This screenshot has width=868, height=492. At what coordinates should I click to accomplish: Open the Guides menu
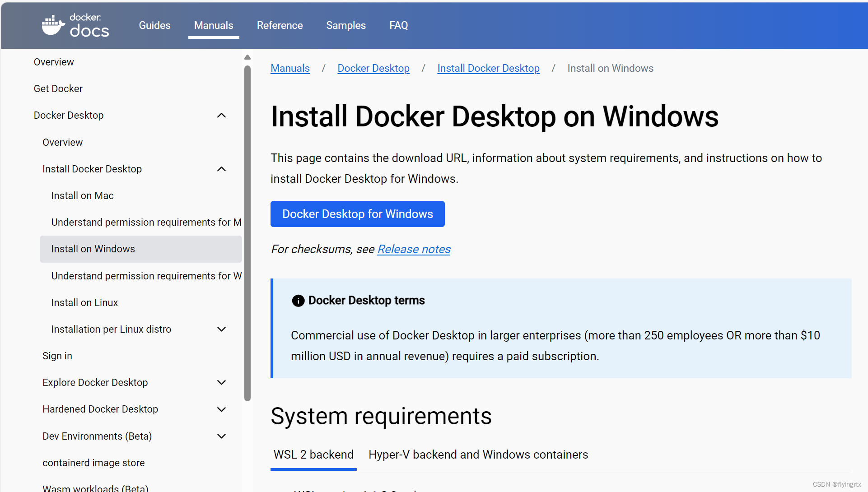154,25
